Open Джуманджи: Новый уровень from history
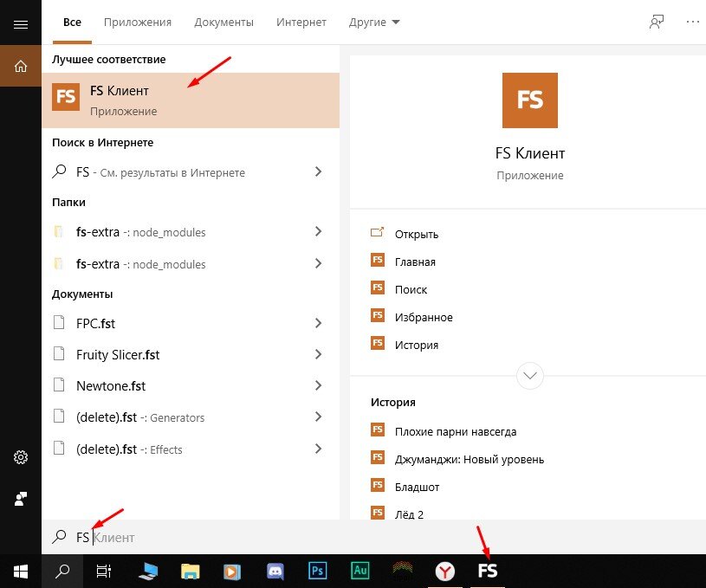The height and width of the screenshot is (588, 706). pos(470,460)
